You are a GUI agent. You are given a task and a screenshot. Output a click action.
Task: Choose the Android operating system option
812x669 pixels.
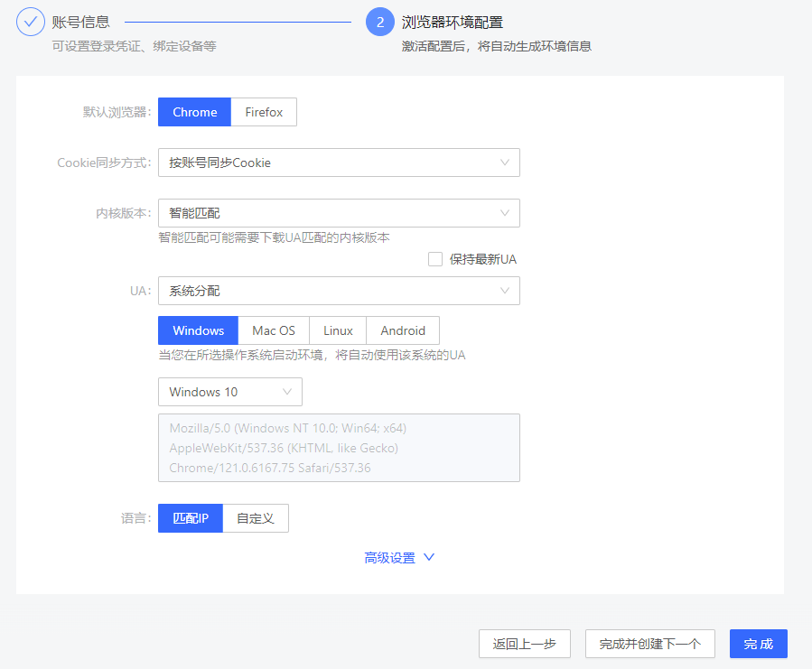(403, 330)
